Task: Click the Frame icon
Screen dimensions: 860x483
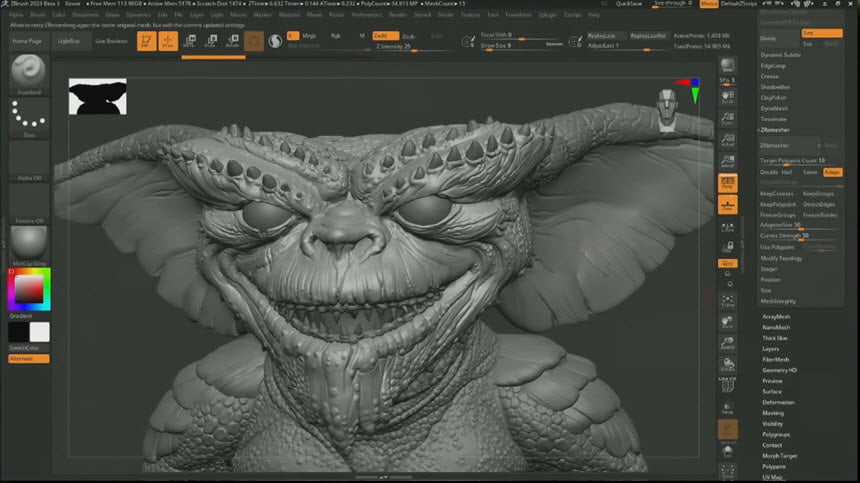Action: click(727, 301)
